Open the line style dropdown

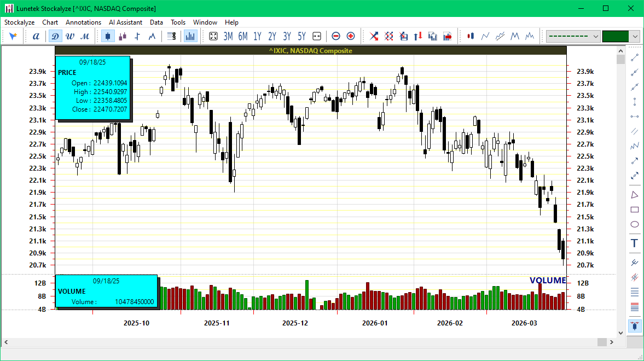point(572,36)
